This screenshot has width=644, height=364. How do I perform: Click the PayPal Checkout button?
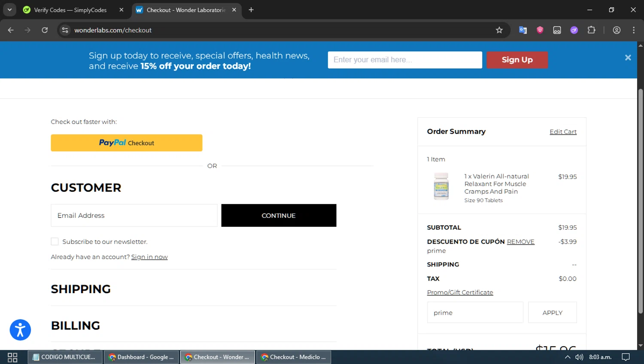click(x=126, y=143)
